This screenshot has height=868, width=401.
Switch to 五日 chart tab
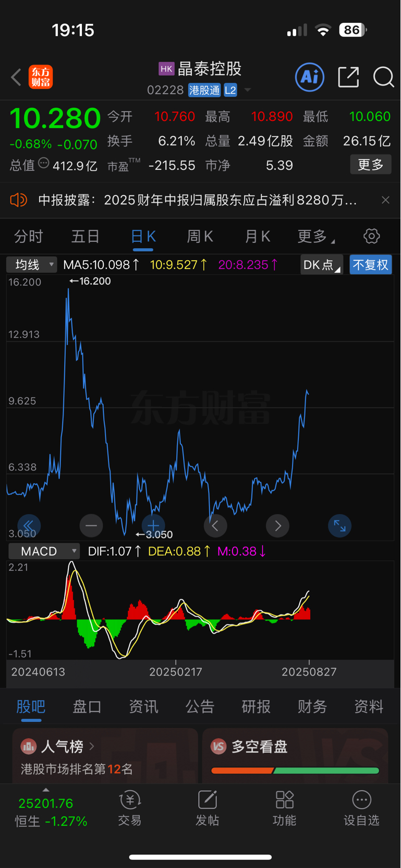click(x=86, y=236)
